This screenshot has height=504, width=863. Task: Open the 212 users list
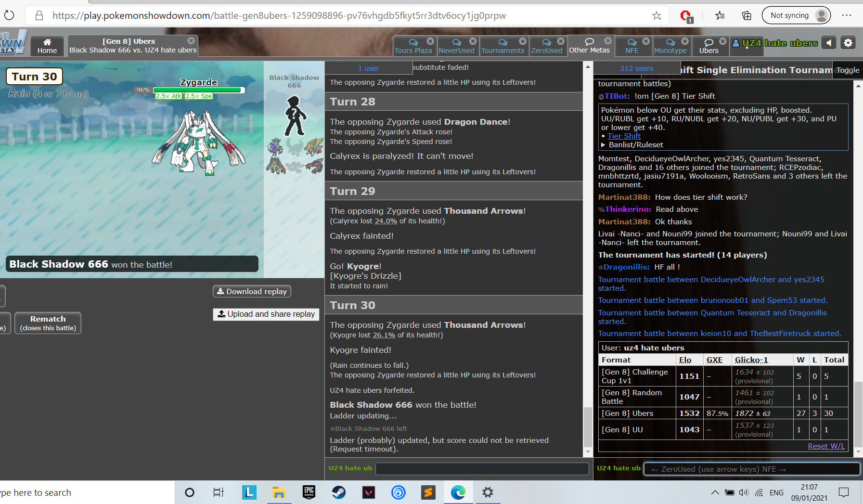pyautogui.click(x=636, y=68)
